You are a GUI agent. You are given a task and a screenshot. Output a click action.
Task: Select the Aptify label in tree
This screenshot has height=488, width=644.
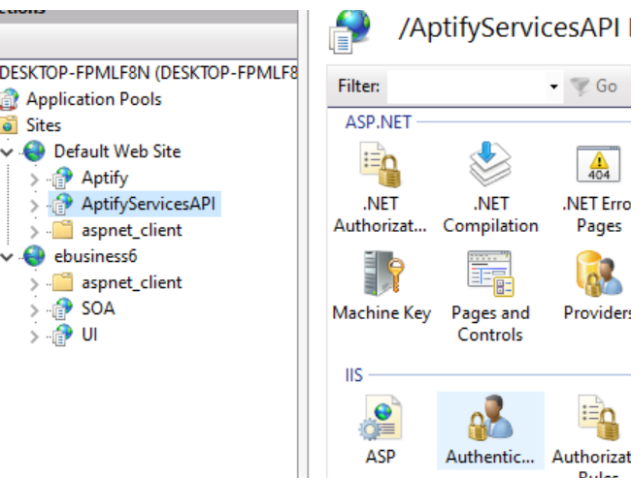(x=105, y=177)
